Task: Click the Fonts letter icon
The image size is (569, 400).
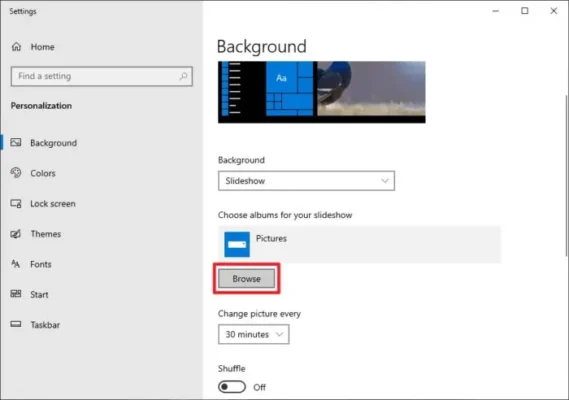Action: (16, 264)
